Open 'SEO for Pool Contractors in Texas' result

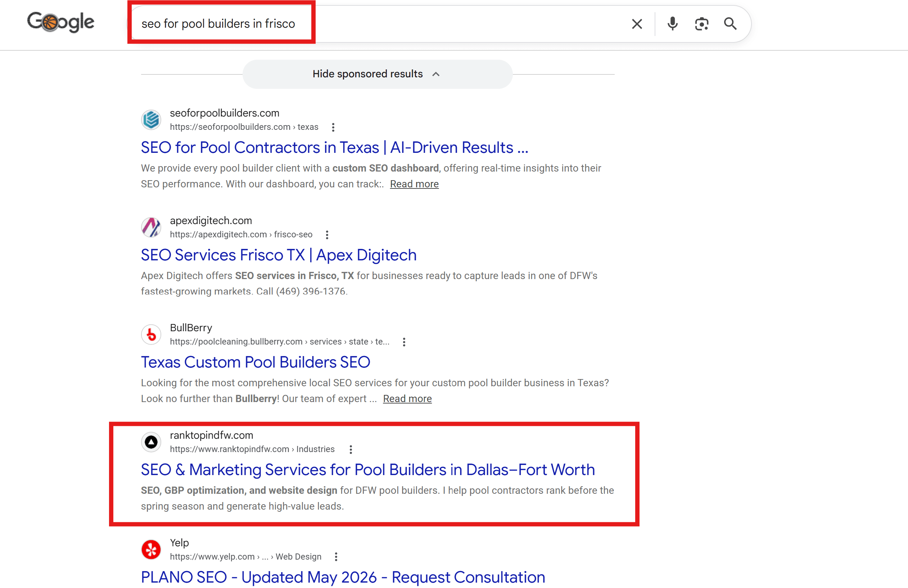coord(335,147)
